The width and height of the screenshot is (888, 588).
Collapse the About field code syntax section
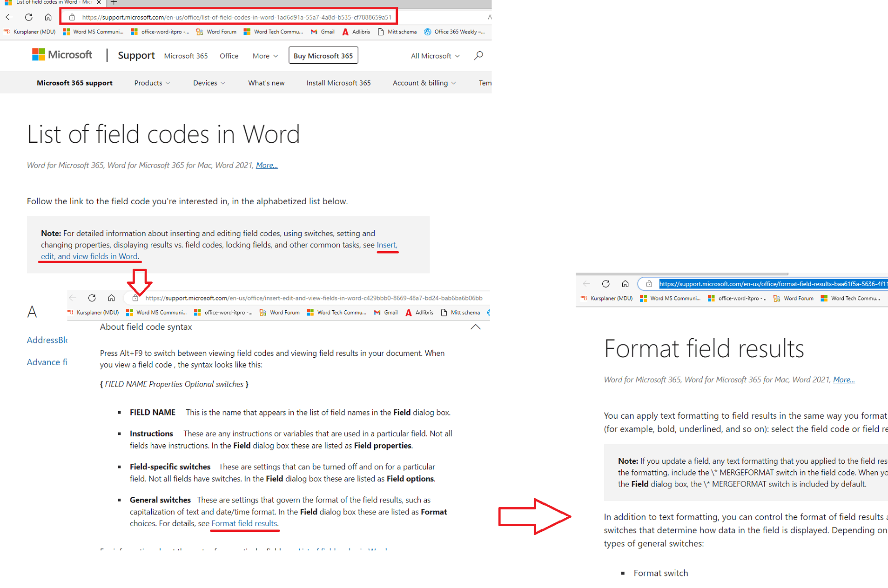point(475,327)
